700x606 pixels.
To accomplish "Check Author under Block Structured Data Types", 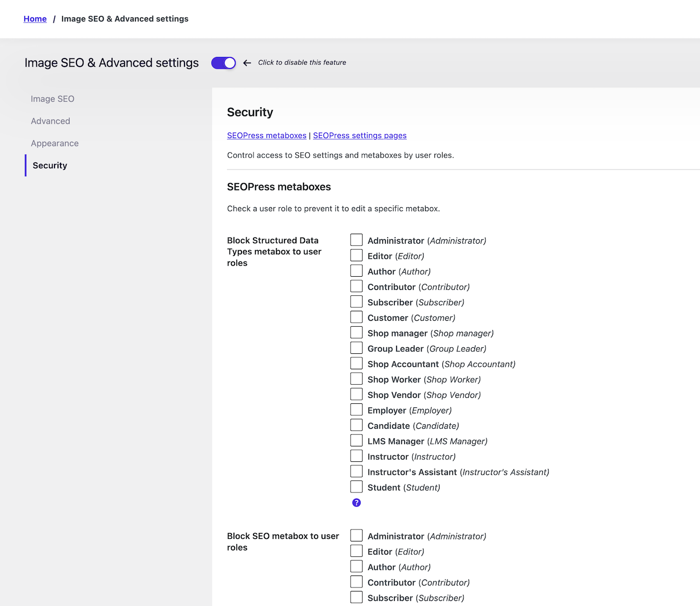I will (x=356, y=271).
